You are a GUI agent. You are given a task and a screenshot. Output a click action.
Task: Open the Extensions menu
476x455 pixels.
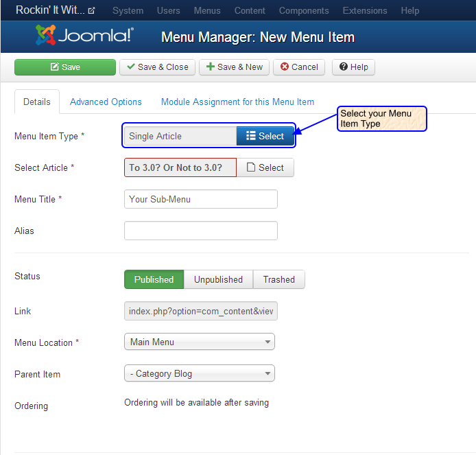point(365,10)
